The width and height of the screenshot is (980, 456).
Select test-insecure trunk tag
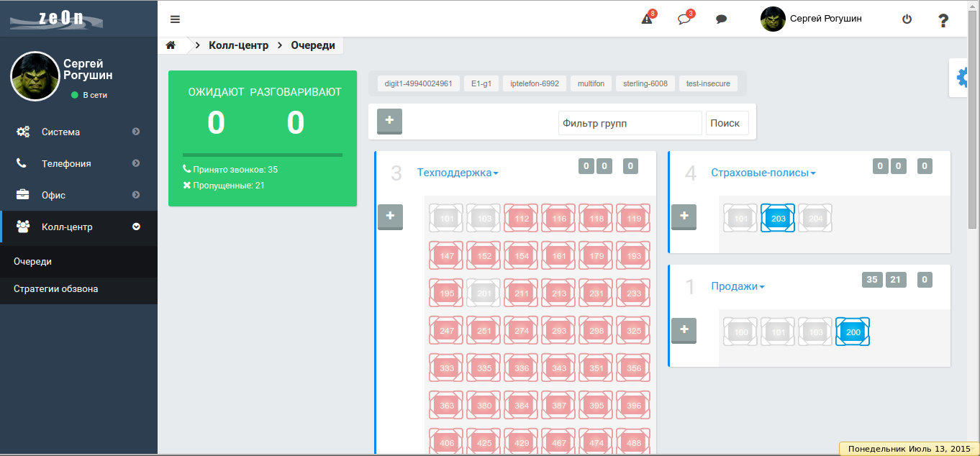point(708,83)
